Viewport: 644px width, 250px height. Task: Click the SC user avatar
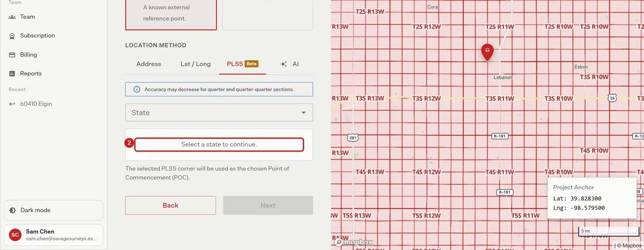point(15,235)
